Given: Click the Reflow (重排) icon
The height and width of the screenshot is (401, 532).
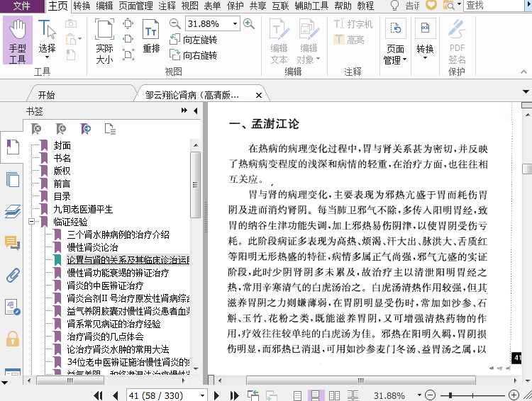Looking at the screenshot, I should [151, 38].
